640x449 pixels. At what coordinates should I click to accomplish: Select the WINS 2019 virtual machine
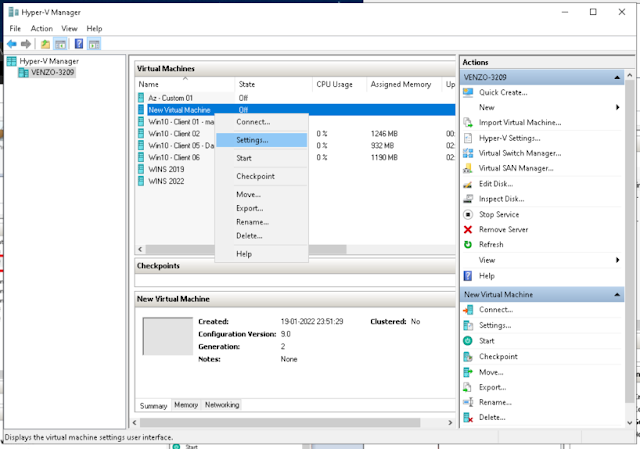click(x=166, y=169)
